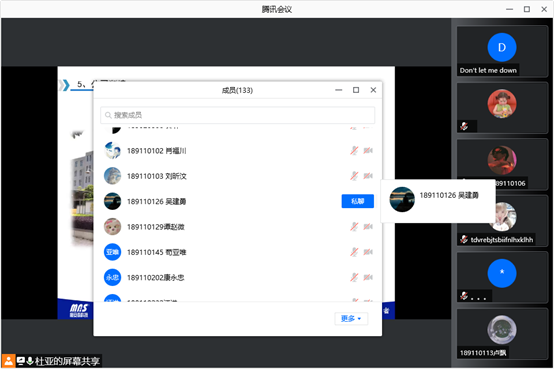554x369 pixels.
Task: Select the child photo participant tile
Action: click(502, 107)
